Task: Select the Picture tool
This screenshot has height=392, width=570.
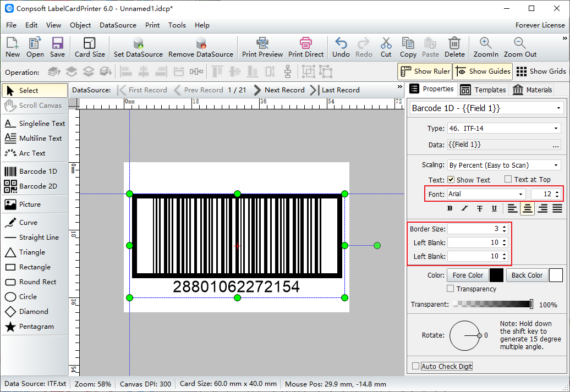Action: [35, 204]
